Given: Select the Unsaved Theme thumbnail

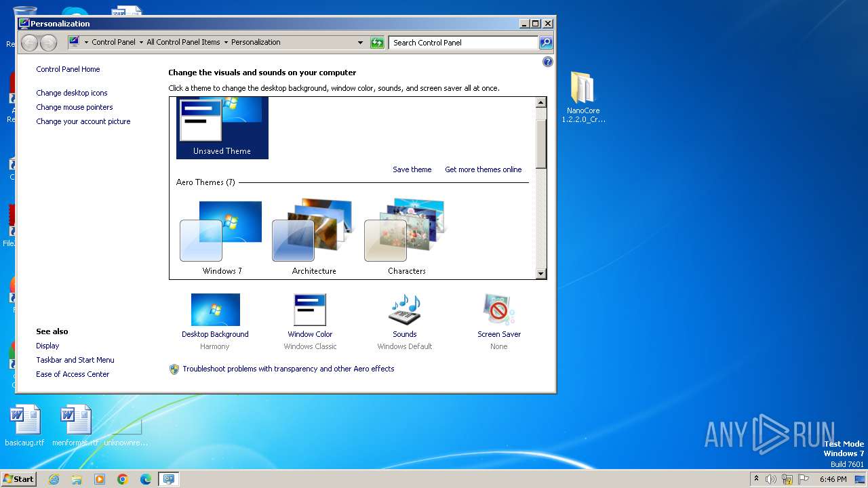Looking at the screenshot, I should coord(222,128).
